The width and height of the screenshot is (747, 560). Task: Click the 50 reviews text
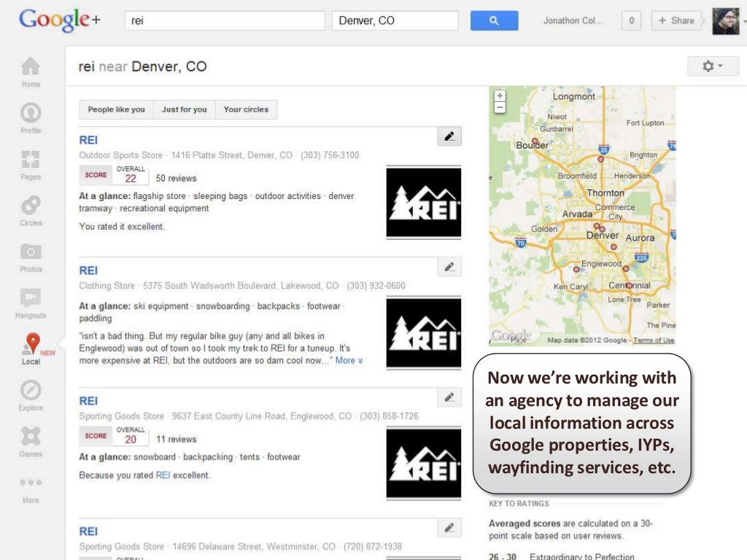(177, 178)
